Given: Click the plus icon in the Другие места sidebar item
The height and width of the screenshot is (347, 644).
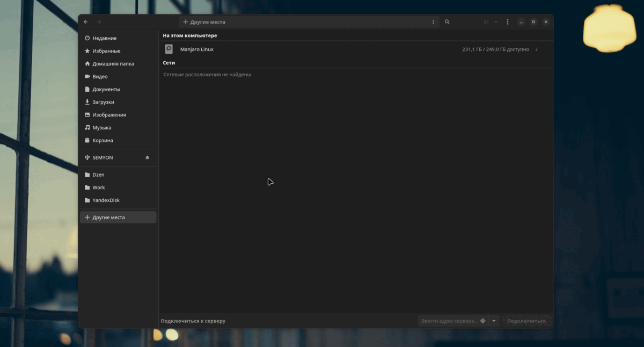Looking at the screenshot, I should 87,218.
